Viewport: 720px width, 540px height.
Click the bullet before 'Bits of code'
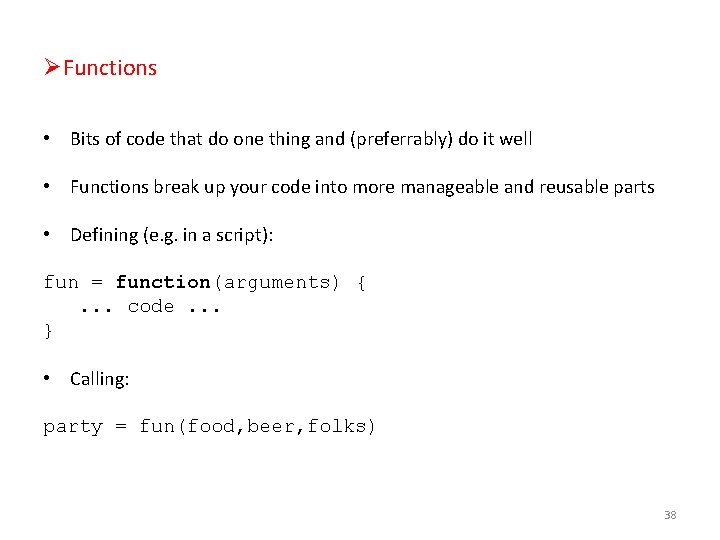(46, 138)
